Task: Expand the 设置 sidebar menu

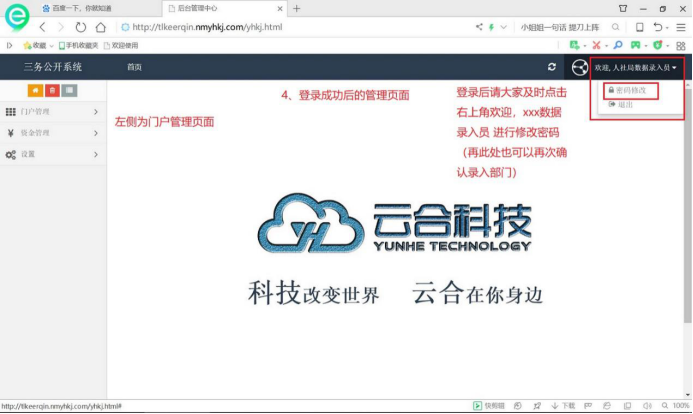Action: coord(53,154)
